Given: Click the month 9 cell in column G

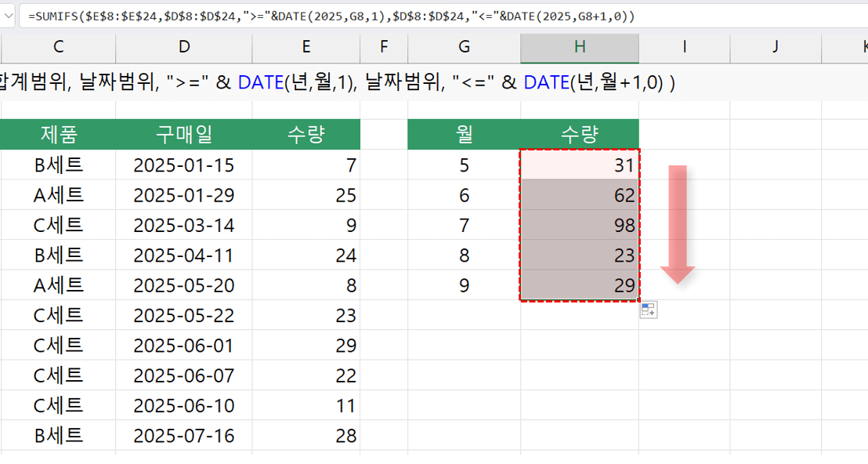Looking at the screenshot, I should pos(464,285).
